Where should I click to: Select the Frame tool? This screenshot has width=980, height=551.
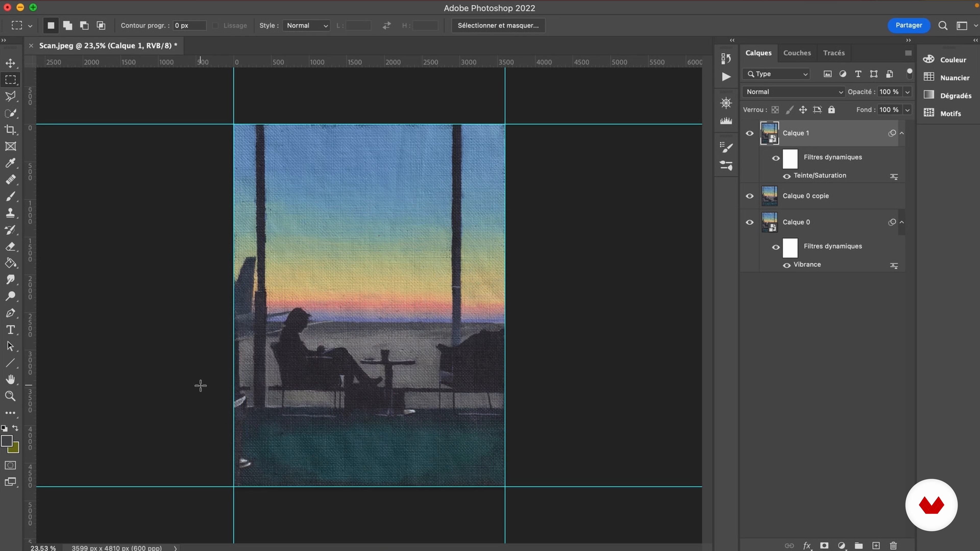pyautogui.click(x=10, y=146)
